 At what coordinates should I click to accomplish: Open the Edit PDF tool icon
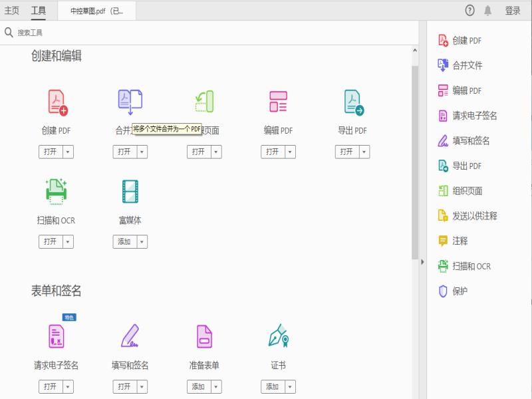[x=278, y=102]
